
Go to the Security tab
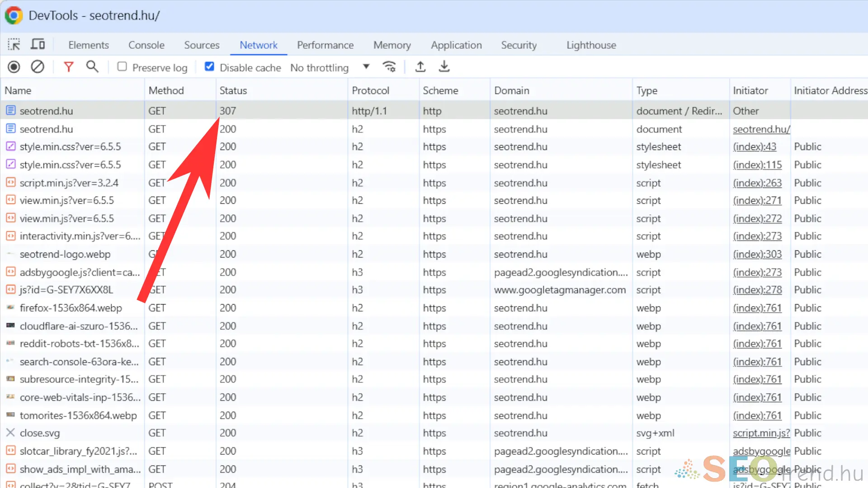(519, 45)
